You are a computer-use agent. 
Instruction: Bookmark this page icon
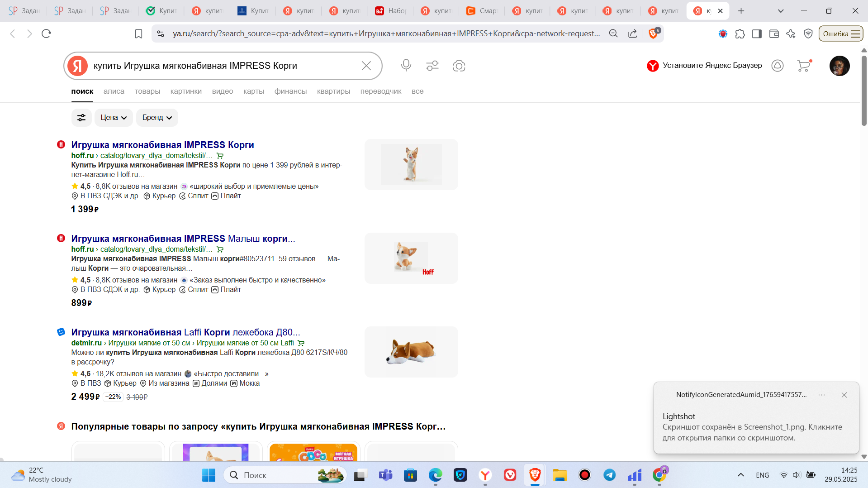(x=139, y=33)
